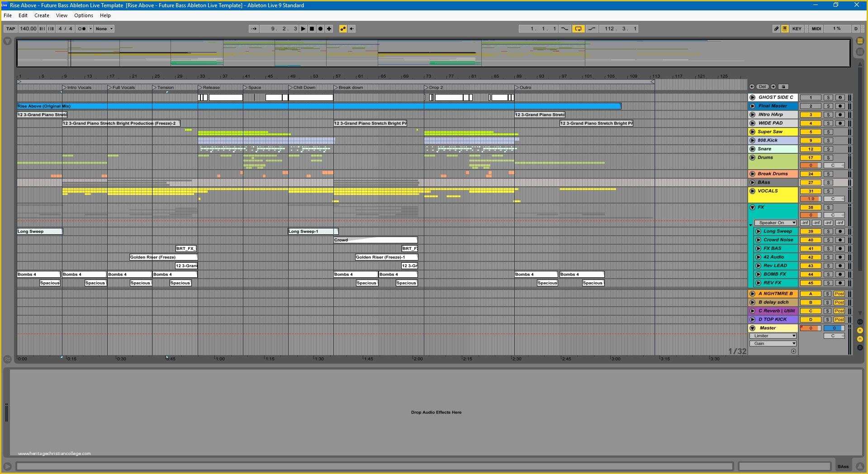
Task: Jump to the Chill Down locator
Action: [x=302, y=87]
